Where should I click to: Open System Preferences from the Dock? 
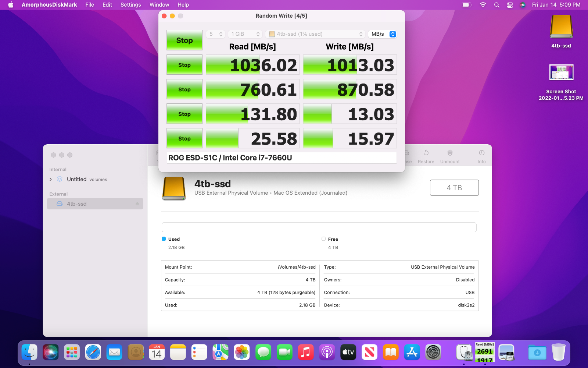433,353
